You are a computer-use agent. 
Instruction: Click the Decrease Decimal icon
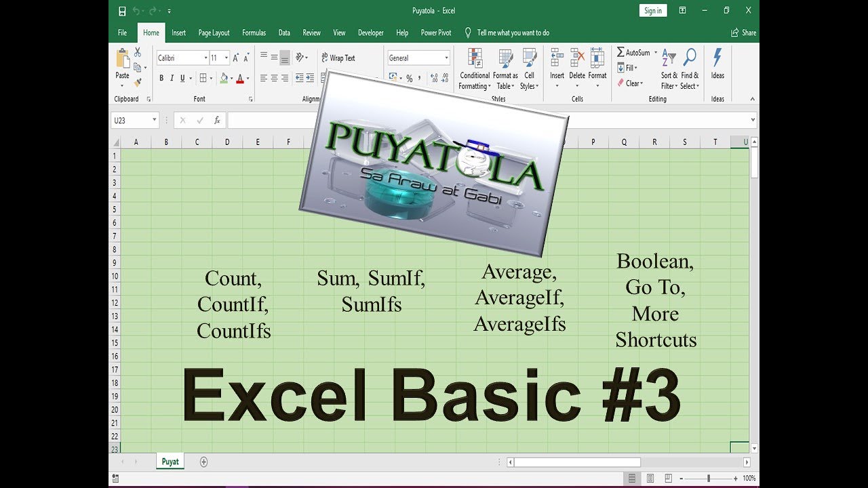(x=445, y=78)
